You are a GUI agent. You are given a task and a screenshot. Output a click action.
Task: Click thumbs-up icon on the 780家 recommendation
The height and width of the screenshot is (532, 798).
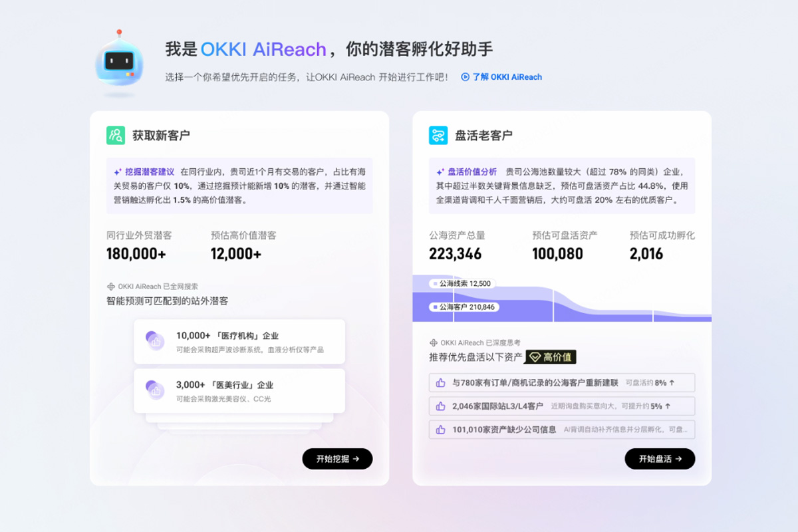tap(440, 383)
